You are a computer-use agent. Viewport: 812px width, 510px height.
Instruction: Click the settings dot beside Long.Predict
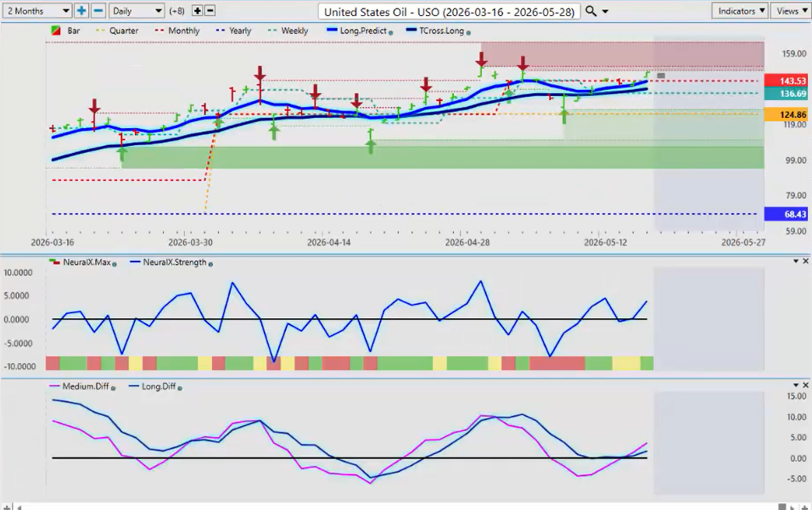point(391,32)
